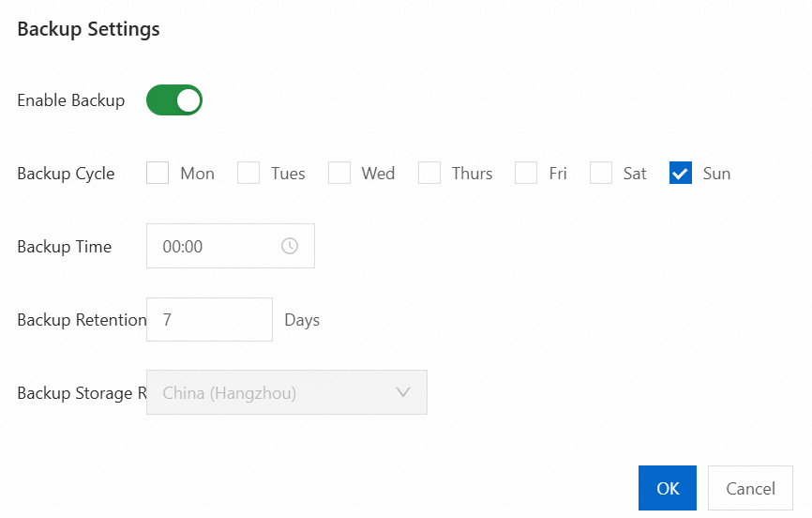812x518 pixels.
Task: Toggle the Enable Backup switch off
Action: pyautogui.click(x=174, y=100)
